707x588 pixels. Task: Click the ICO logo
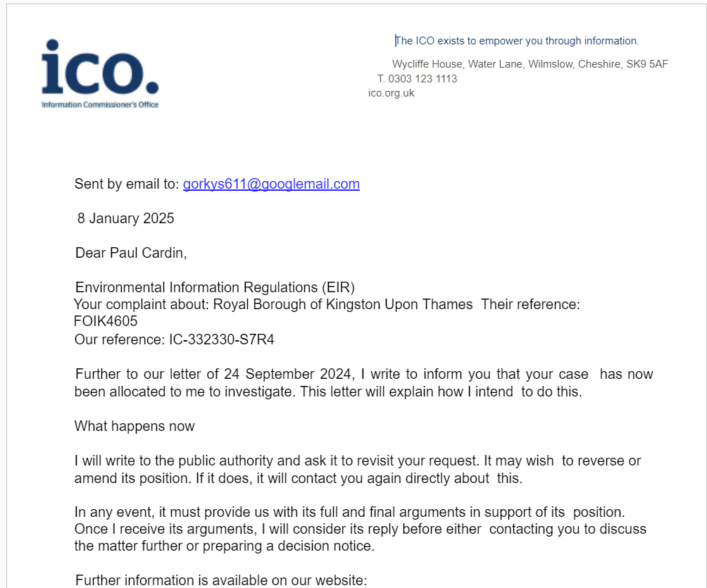click(100, 68)
